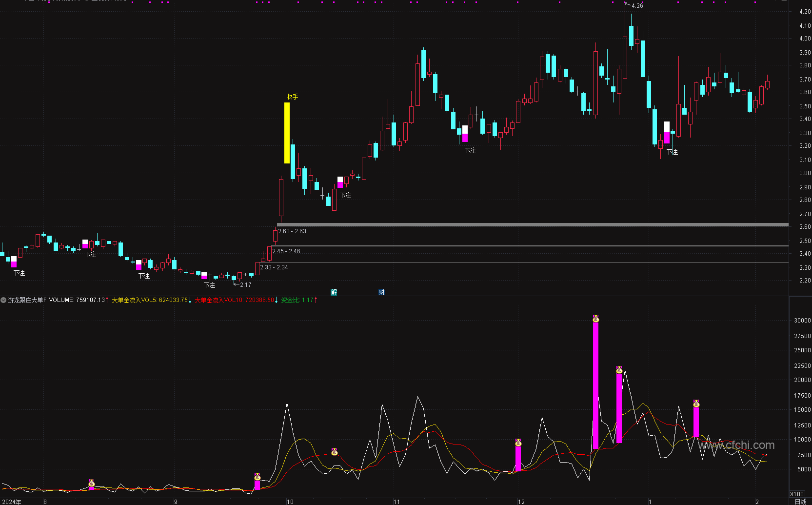This screenshot has height=505, width=812.
Task: Click the X100 volume scale box
Action: pos(797,494)
